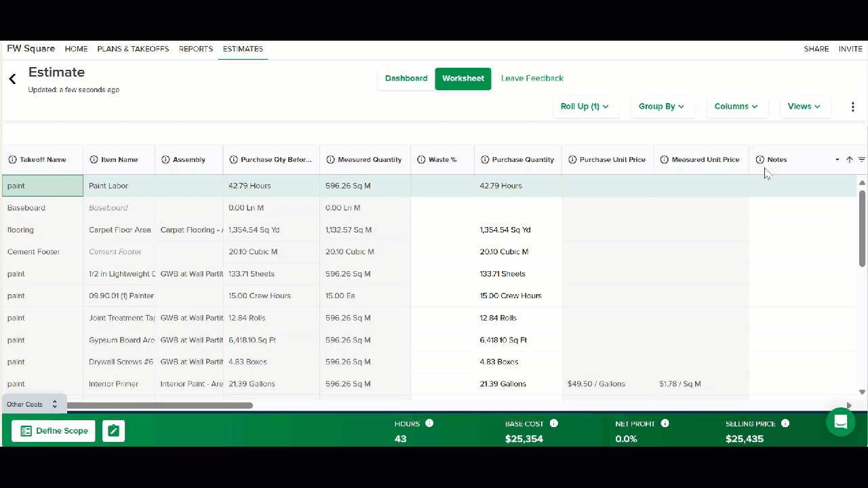Toggle the Other Costs expander

[34, 405]
